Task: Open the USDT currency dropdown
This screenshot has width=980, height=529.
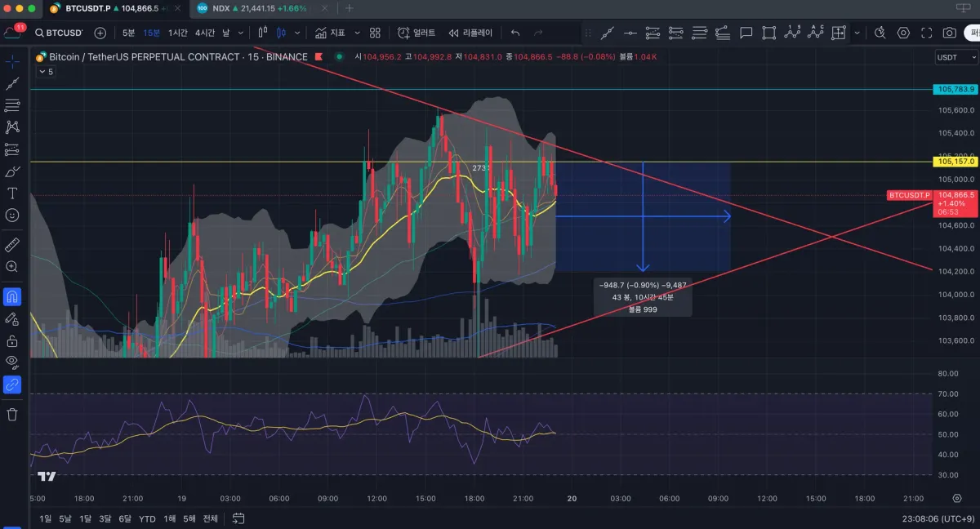Action: coord(956,57)
